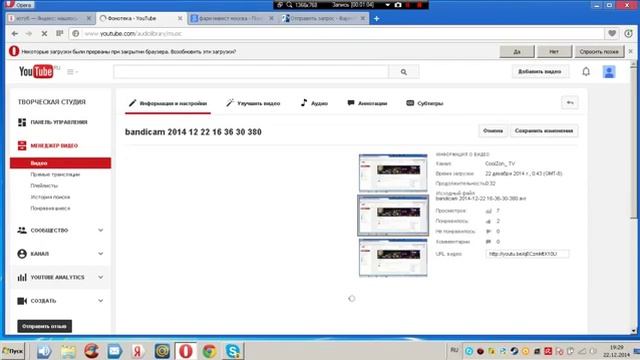640x360 pixels.
Task: Click the YouTube search box
Action: tap(251, 72)
